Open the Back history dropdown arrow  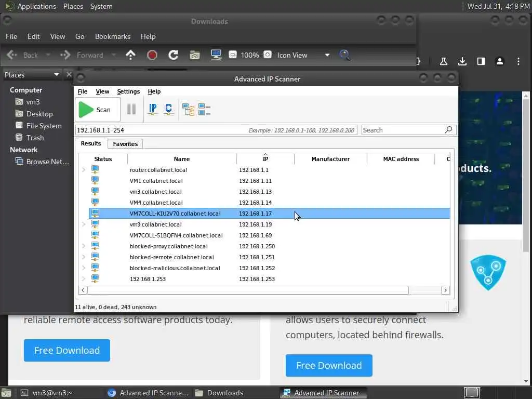pos(48,55)
